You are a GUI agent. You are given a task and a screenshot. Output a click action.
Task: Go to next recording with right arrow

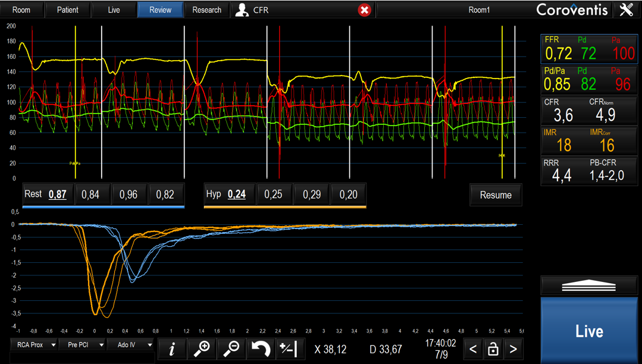(513, 349)
